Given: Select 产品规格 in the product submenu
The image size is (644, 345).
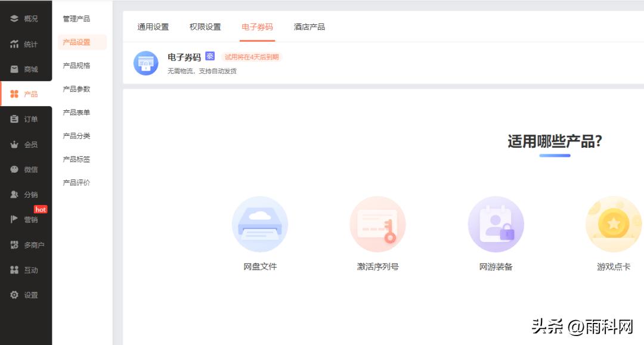Looking at the screenshot, I should pyautogui.click(x=76, y=66).
